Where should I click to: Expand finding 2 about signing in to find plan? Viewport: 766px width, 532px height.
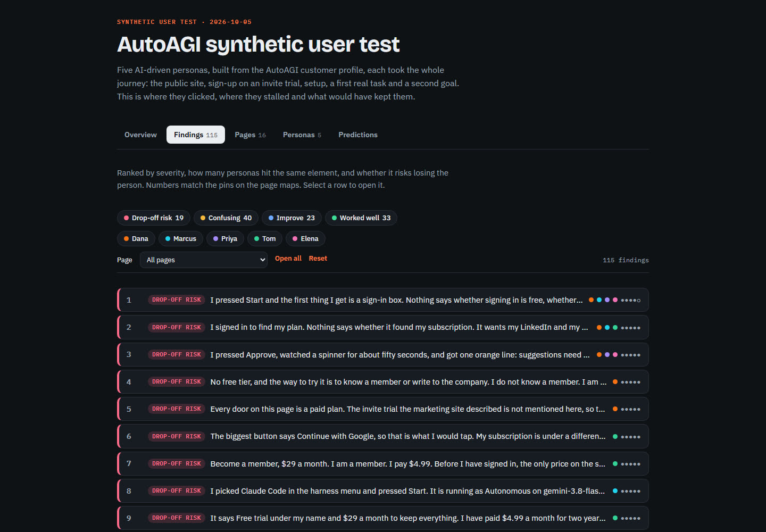tap(383, 327)
